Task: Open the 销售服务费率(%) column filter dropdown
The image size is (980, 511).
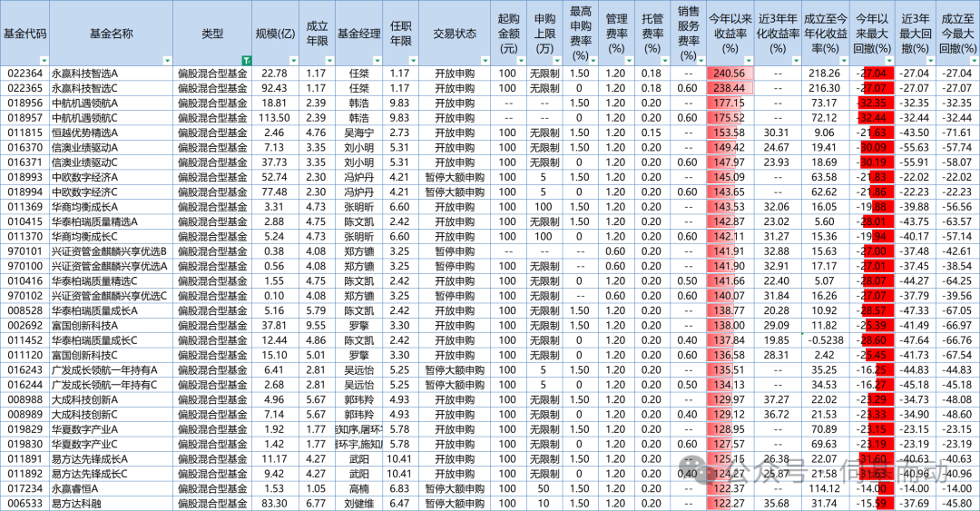Action: pyautogui.click(x=701, y=61)
